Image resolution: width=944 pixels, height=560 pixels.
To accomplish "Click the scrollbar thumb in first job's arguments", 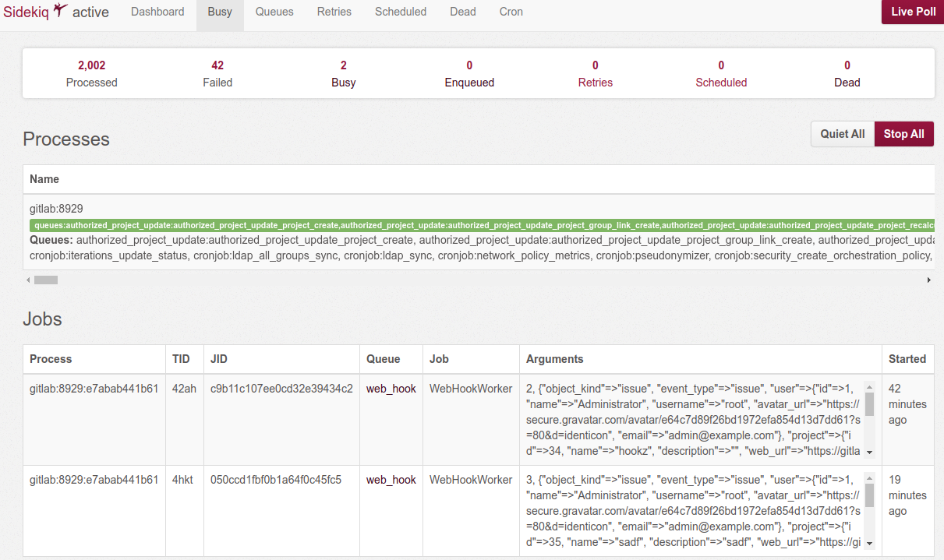I will (x=869, y=403).
